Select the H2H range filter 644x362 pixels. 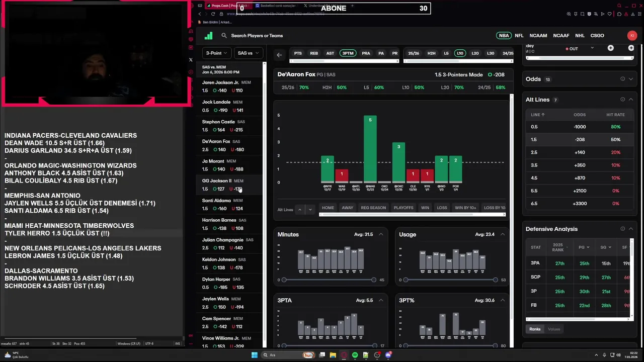coord(431,53)
